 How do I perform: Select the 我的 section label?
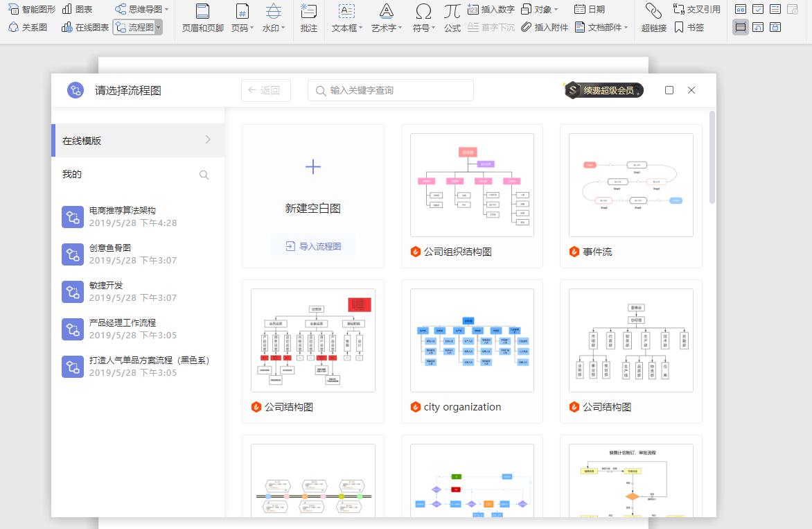72,174
